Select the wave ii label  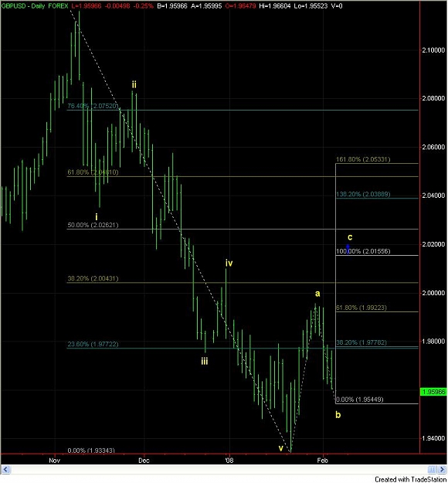coord(134,84)
